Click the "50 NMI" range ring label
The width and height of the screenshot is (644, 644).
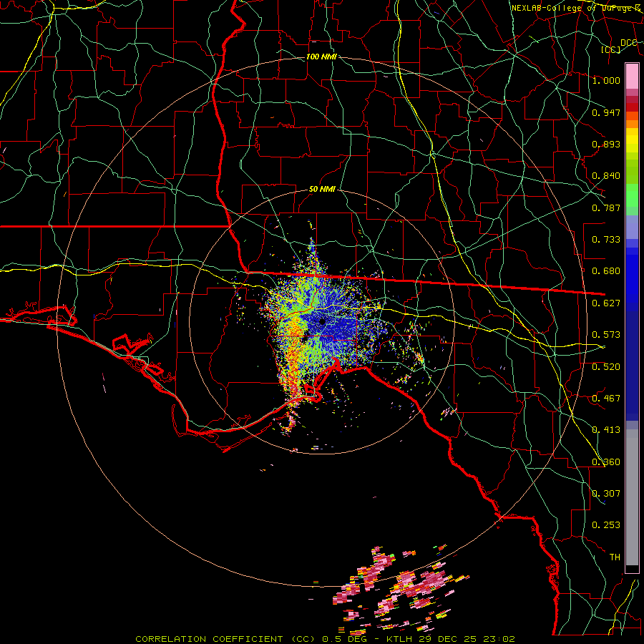pos(322,189)
